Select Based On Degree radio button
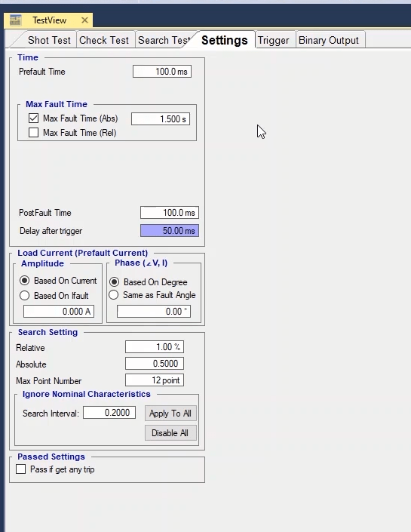Viewport: 411px width, 532px height. pyautogui.click(x=115, y=281)
